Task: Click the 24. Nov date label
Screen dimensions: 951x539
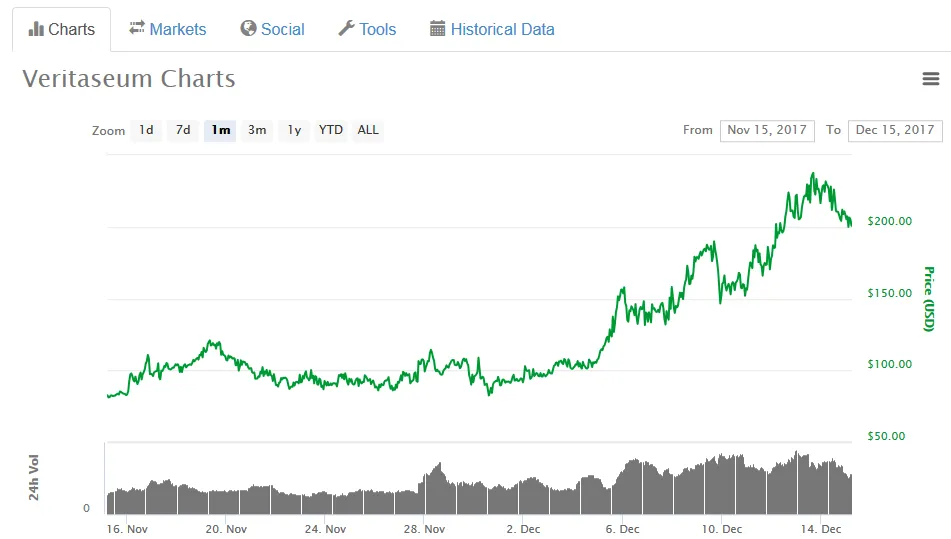Action: 325,529
